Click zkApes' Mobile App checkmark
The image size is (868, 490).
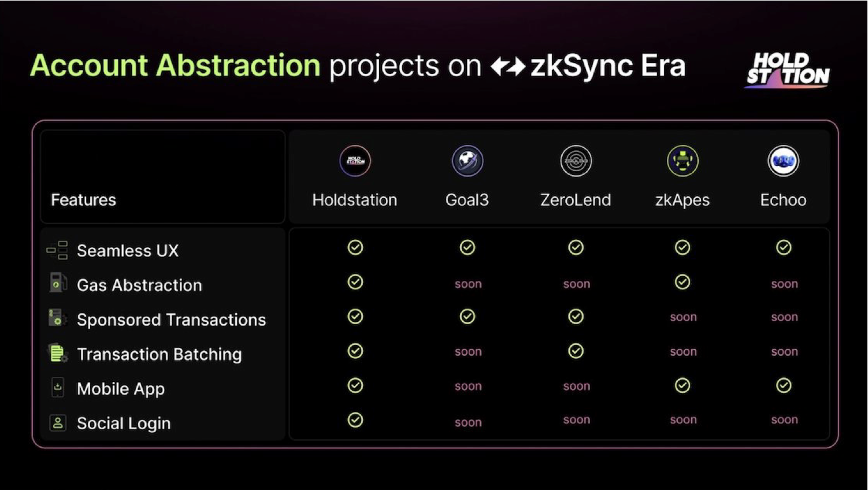682,385
